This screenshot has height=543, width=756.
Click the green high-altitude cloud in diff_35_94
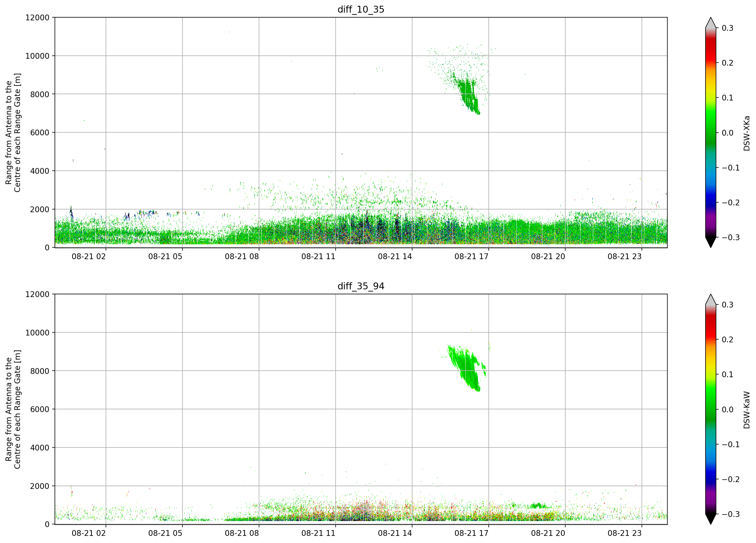point(467,368)
